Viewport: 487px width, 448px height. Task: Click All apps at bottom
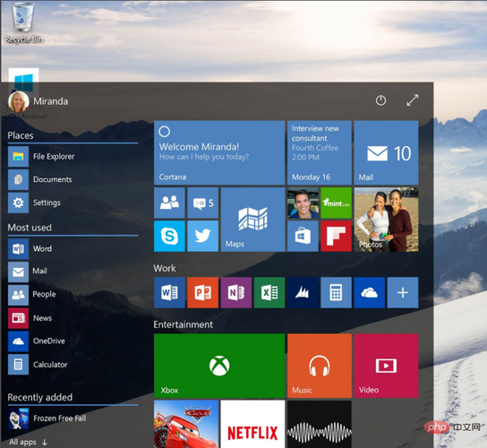point(28,442)
